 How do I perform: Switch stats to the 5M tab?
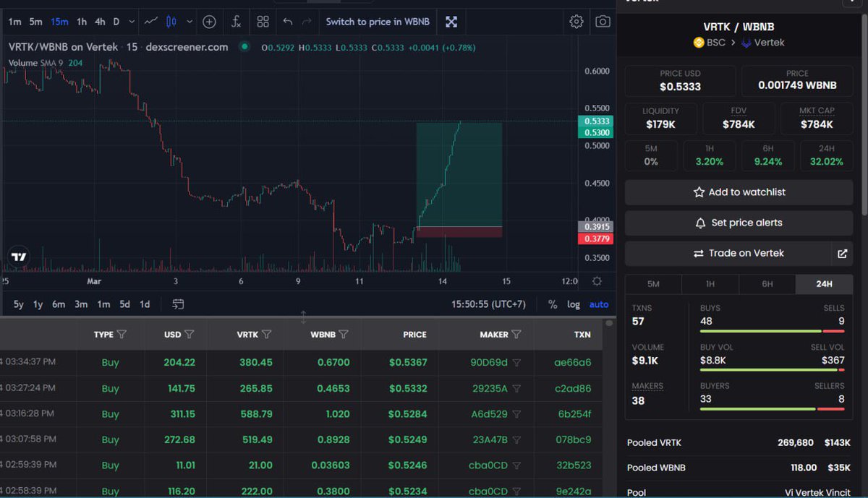pos(653,284)
